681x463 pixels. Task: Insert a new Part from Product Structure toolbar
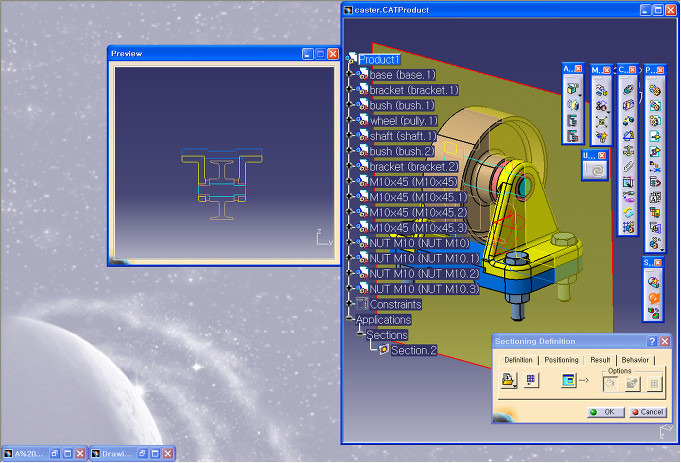point(655,120)
